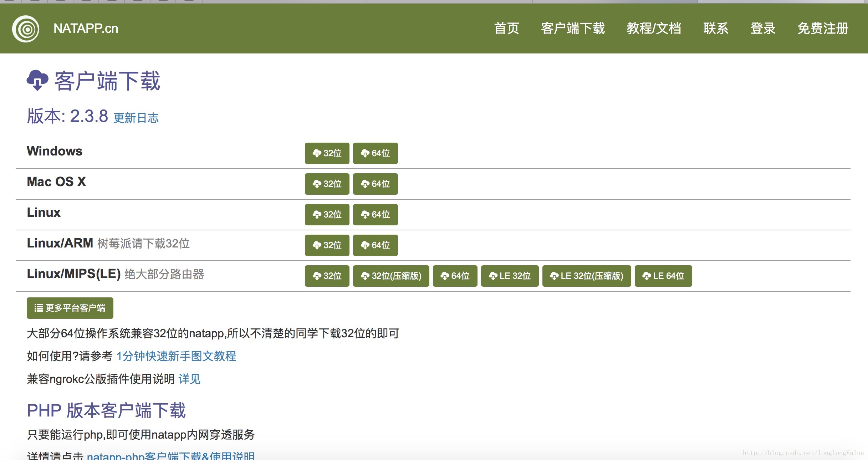Click the 绝大部分路由器 note text
The height and width of the screenshot is (460, 868).
point(164,274)
